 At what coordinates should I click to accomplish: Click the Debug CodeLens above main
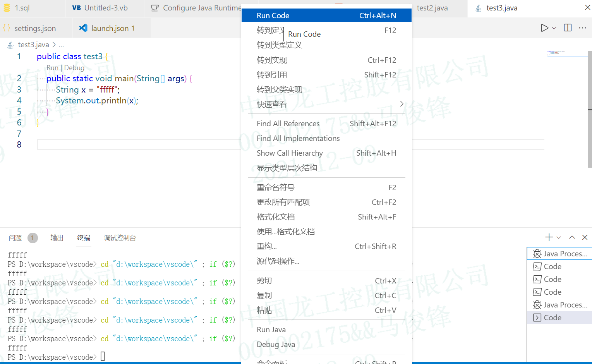tap(74, 68)
